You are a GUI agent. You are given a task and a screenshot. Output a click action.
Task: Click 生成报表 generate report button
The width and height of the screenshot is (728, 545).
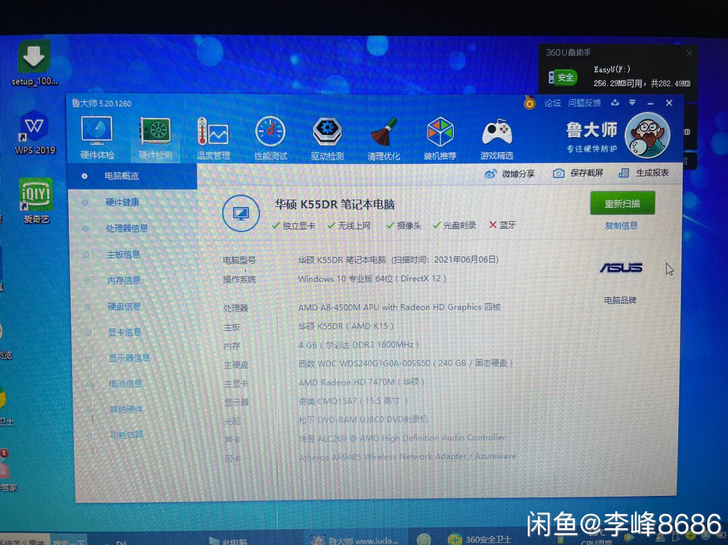[645, 172]
